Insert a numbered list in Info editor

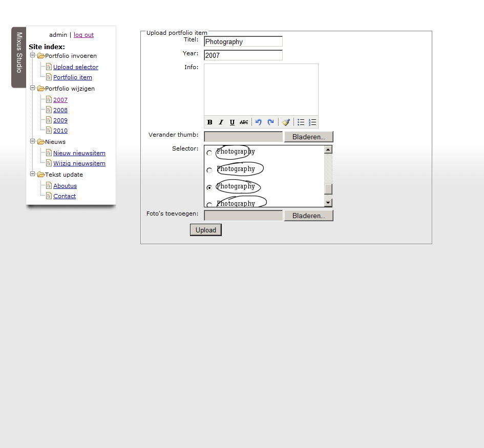click(312, 122)
